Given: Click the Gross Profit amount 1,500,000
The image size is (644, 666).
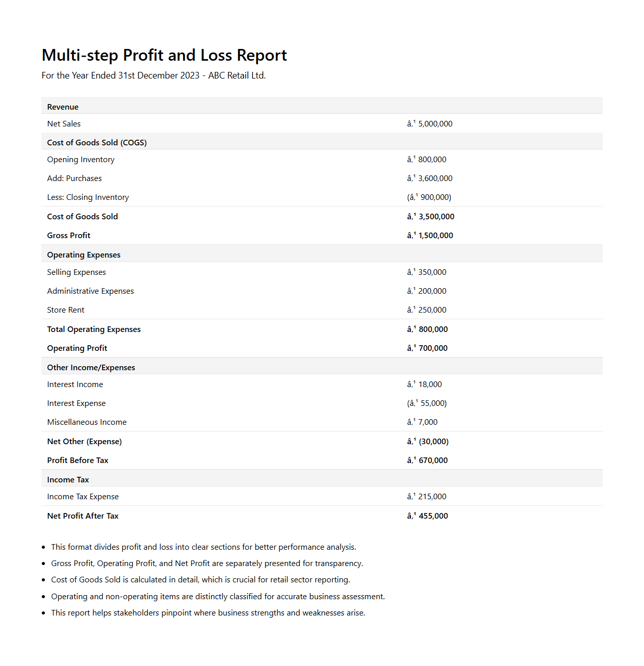Looking at the screenshot, I should [430, 236].
